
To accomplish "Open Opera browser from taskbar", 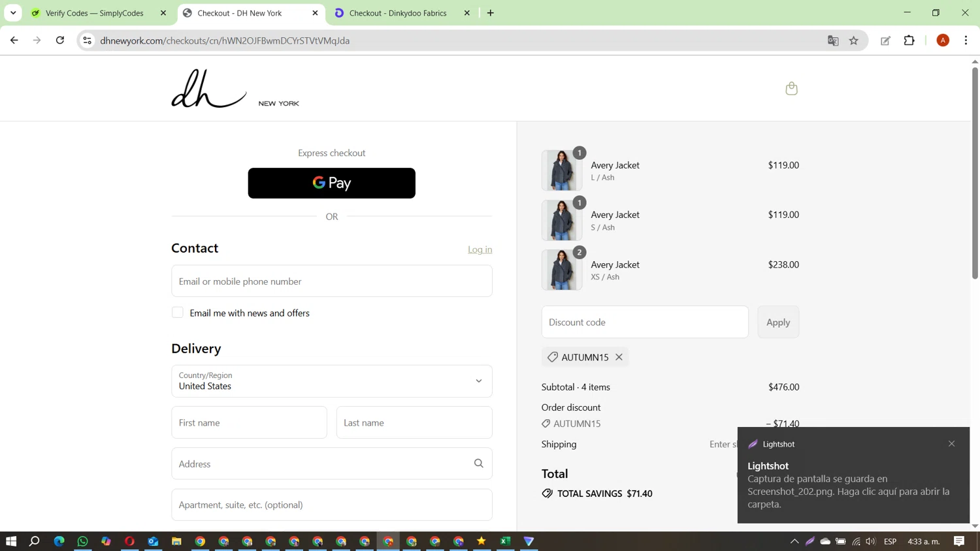I will coord(129,541).
